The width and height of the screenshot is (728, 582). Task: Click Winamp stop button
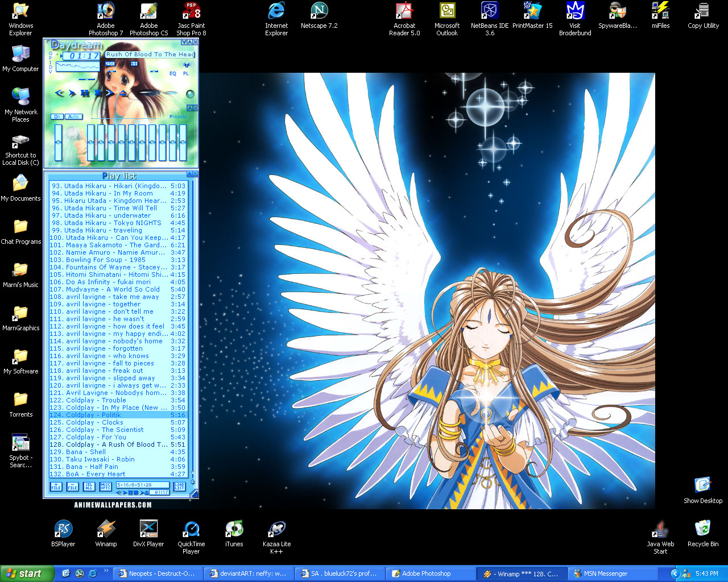pos(98,93)
